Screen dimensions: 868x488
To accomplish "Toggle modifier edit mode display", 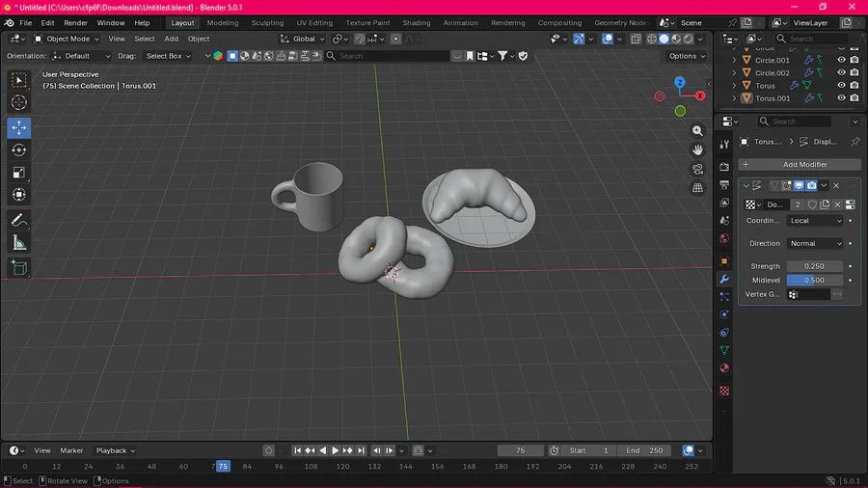I will click(786, 185).
